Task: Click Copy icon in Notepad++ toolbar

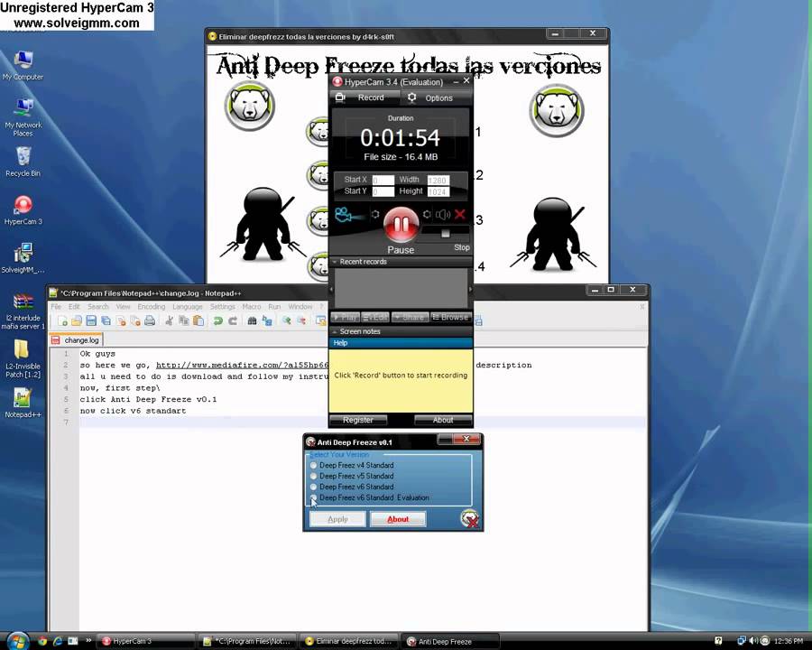Action: pos(183,320)
